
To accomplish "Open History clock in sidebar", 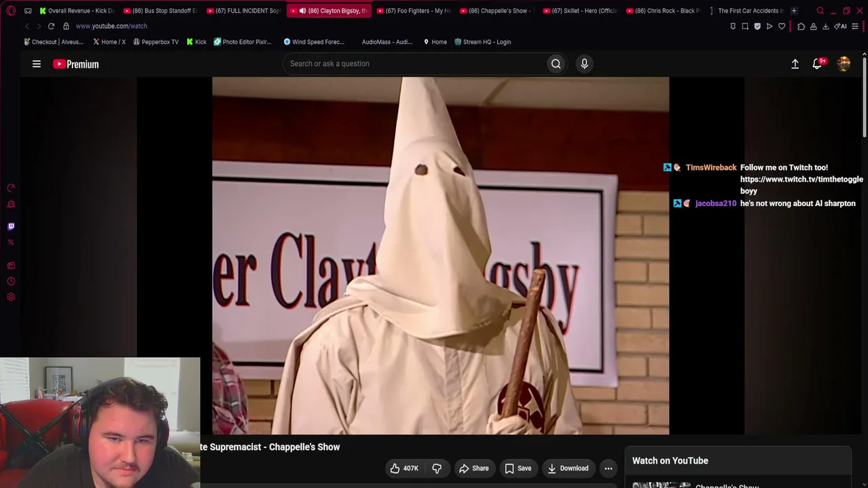I will 11,281.
